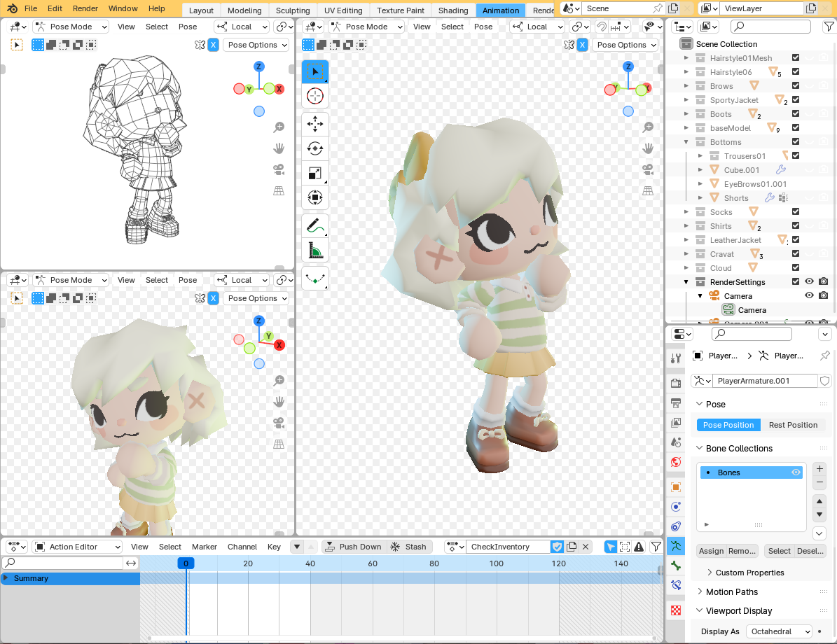This screenshot has height=644, width=837.
Task: Open the Physics properties tab
Action: click(x=676, y=507)
